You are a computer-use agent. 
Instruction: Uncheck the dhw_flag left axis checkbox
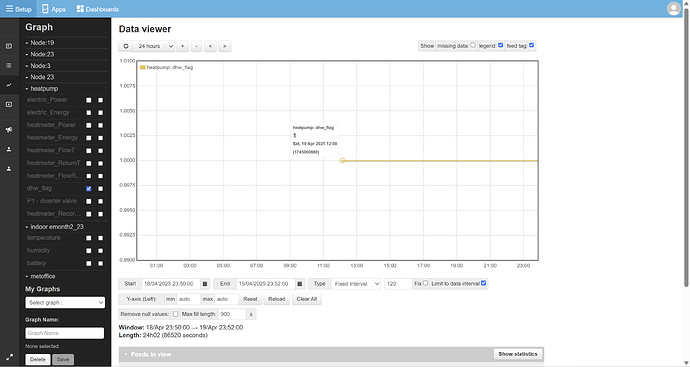coord(89,188)
